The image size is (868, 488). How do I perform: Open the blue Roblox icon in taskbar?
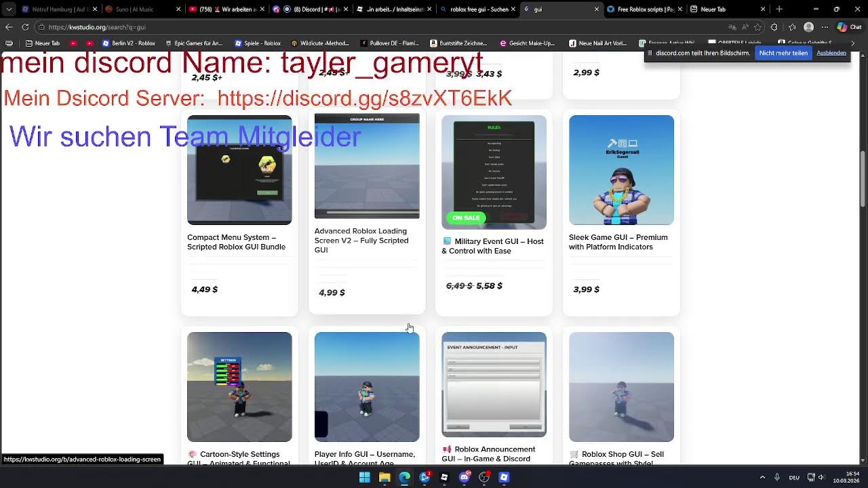(504, 477)
